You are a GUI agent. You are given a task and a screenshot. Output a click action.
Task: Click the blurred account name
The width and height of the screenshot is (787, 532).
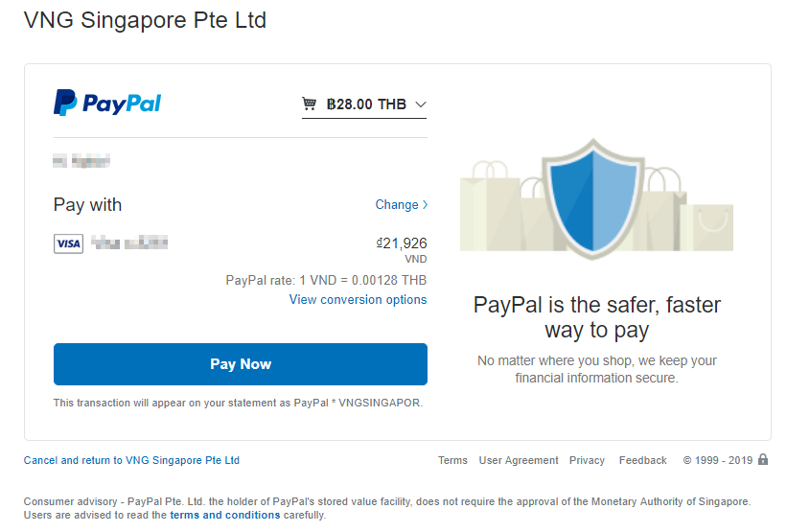[x=81, y=161]
